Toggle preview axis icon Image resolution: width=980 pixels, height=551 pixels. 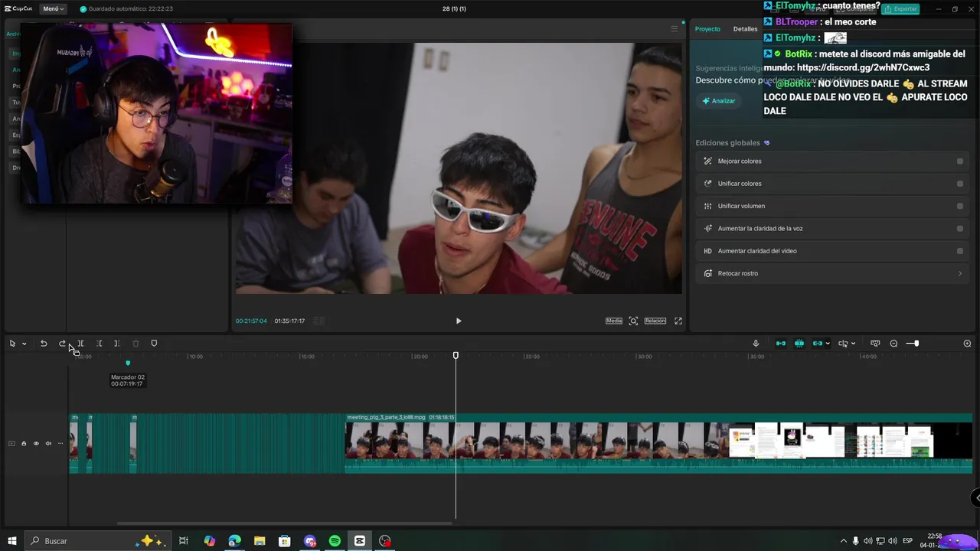[843, 344]
